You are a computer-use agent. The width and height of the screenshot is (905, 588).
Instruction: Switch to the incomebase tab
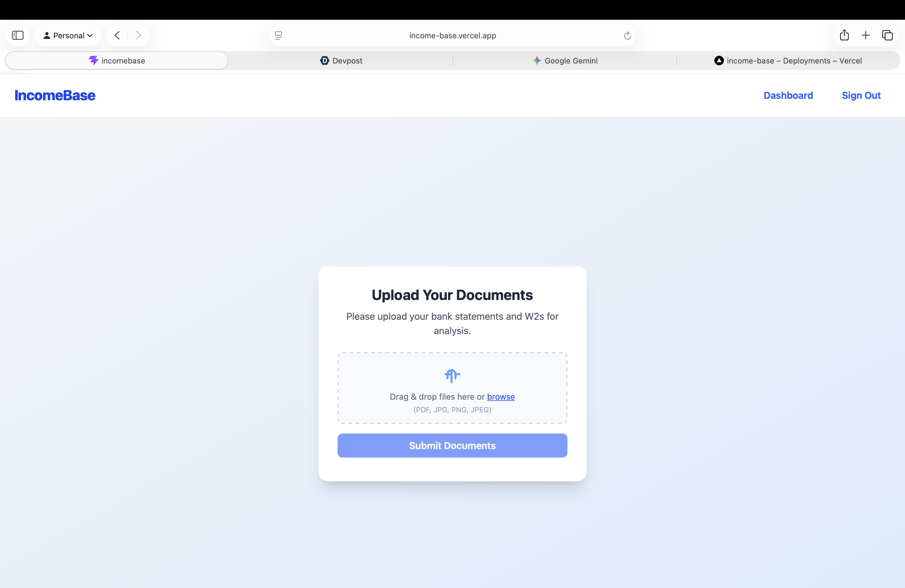[117, 60]
